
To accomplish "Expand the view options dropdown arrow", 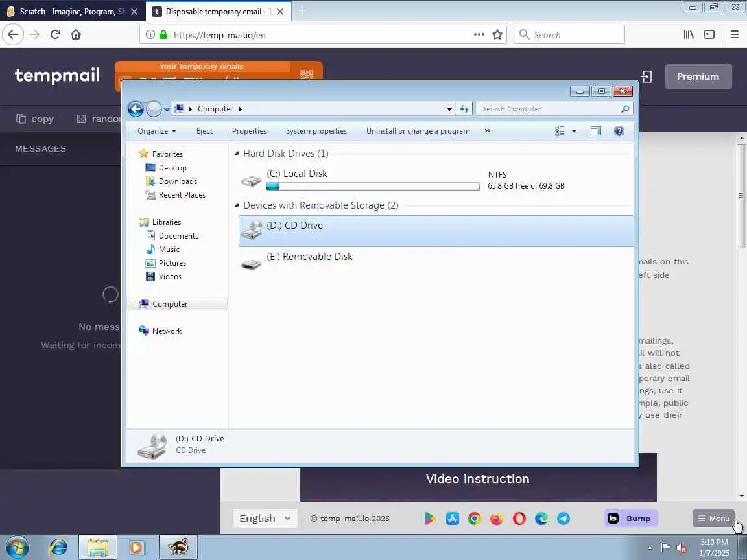I will pos(574,131).
